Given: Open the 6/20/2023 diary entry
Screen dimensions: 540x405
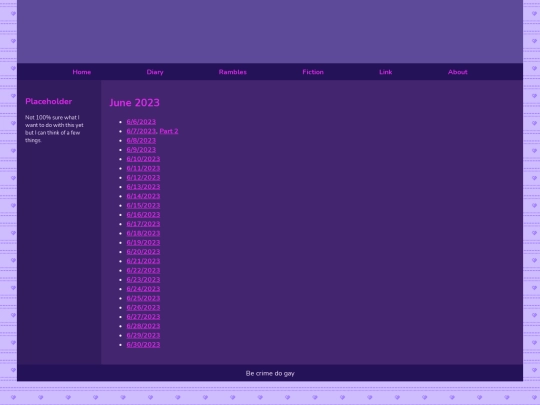Looking at the screenshot, I should point(143,252).
